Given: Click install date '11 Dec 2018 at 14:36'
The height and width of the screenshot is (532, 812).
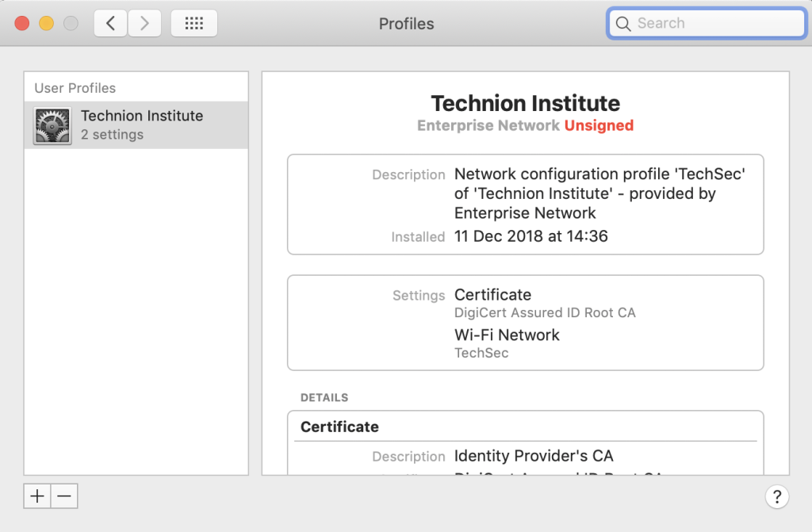Looking at the screenshot, I should (x=530, y=236).
